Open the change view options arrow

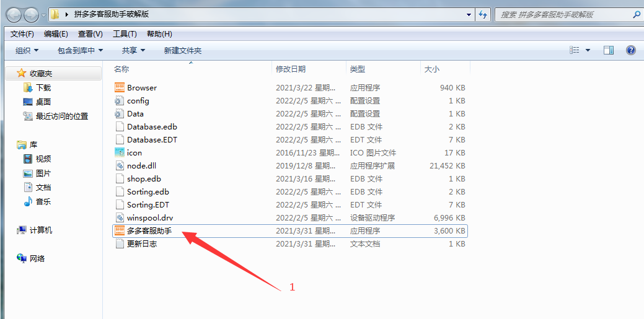click(x=588, y=50)
